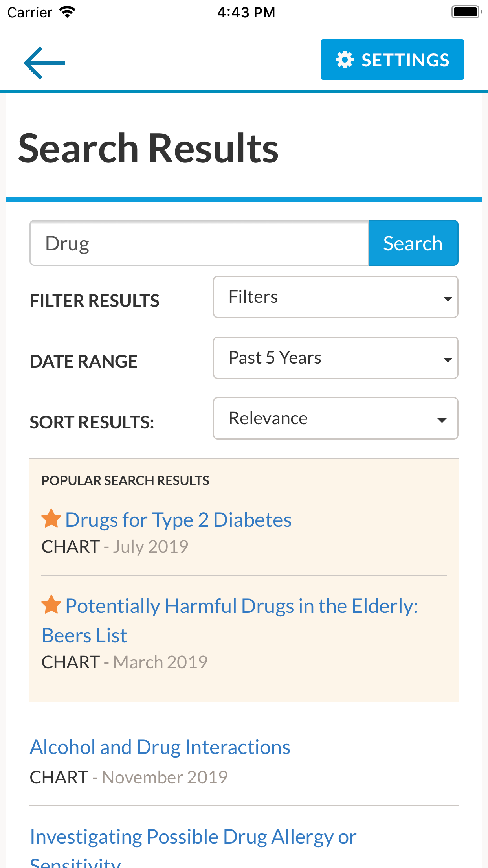Tap the Wi-Fi icon in status bar
The image size is (488, 868).
pyautogui.click(x=67, y=12)
